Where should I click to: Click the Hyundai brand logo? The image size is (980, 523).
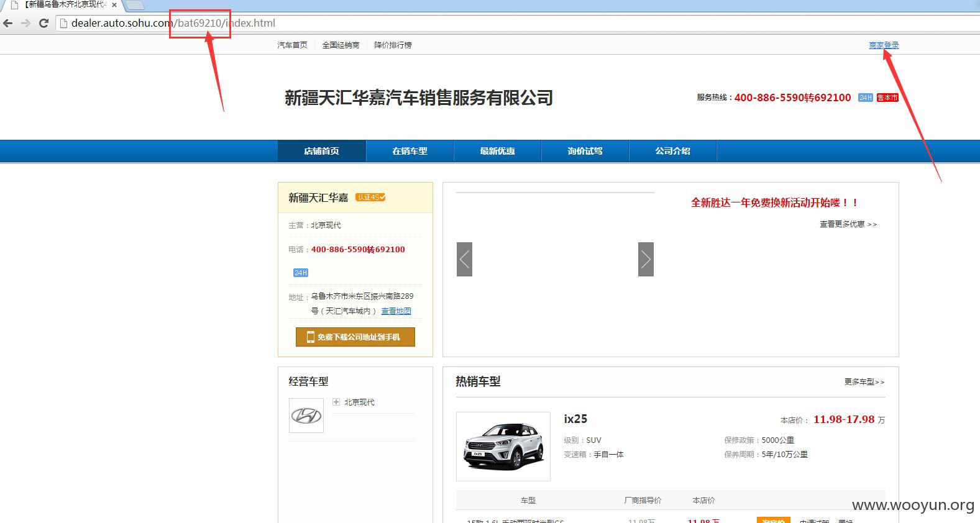[x=306, y=416]
